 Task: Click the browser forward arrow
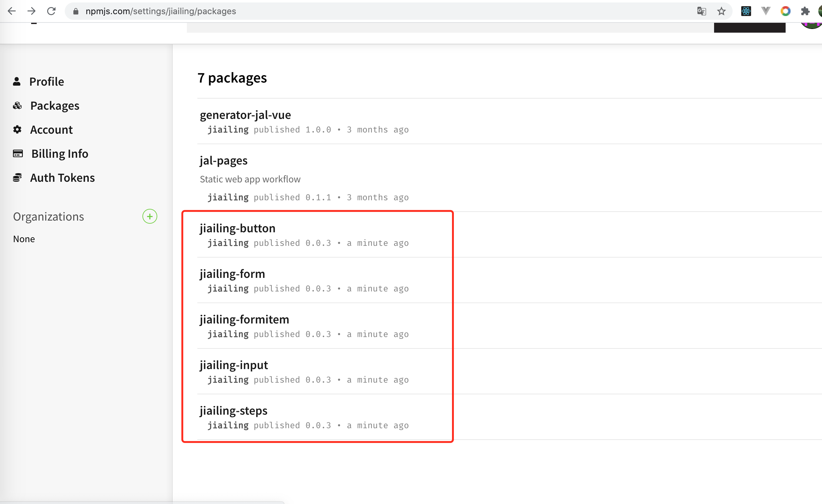point(31,11)
